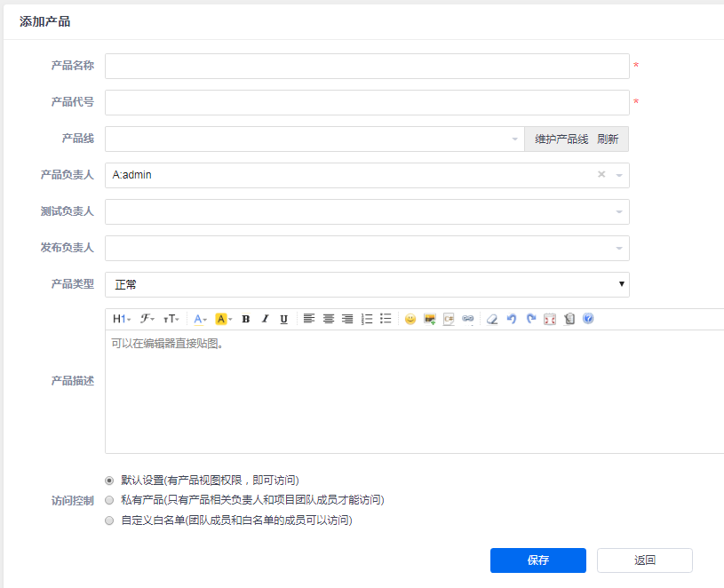This screenshot has width=724, height=588.
Task: Click the 产品名称 input field
Action: coord(367,66)
